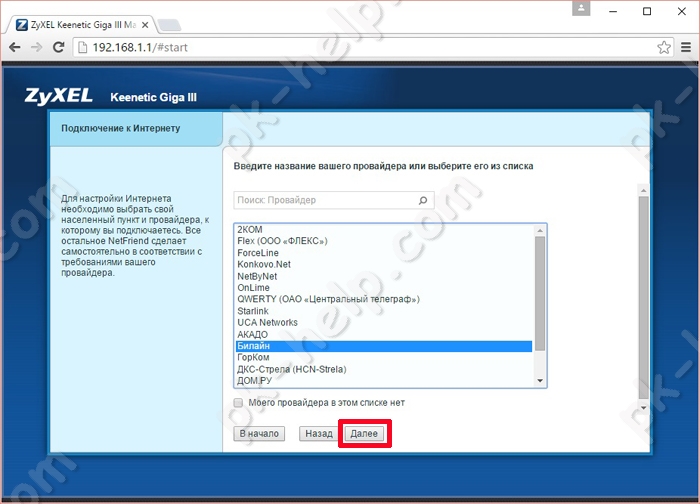Bookmark page with the star icon
This screenshot has height=504, width=700.
[664, 47]
